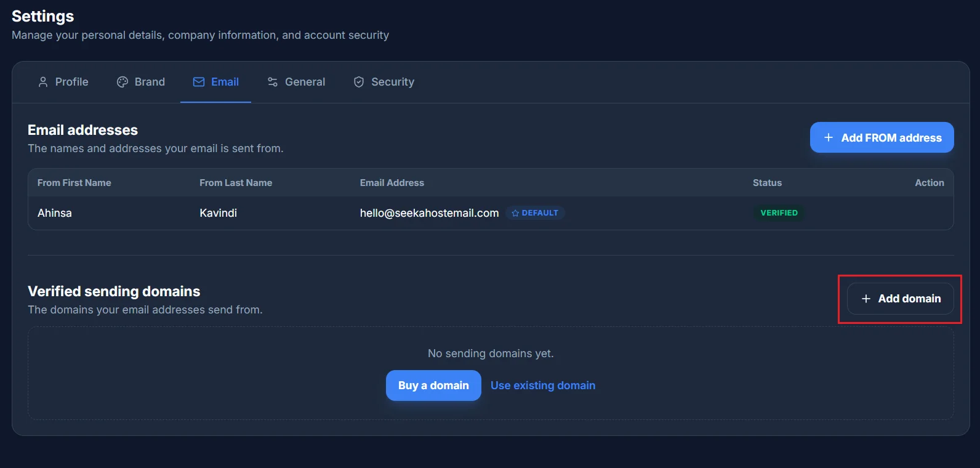Screen dimensions: 980x468
Task: Click the DEFAULT badge label
Action: [x=535, y=213]
